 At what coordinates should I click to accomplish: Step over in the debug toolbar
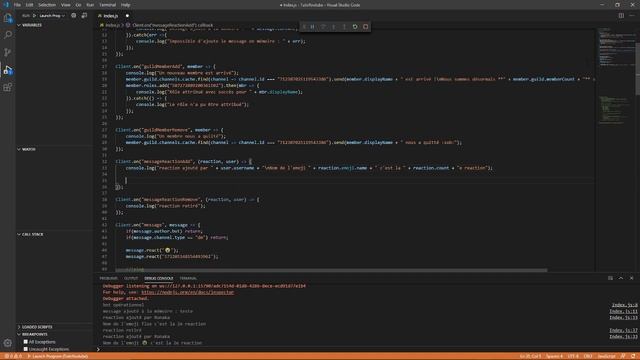click(x=323, y=27)
